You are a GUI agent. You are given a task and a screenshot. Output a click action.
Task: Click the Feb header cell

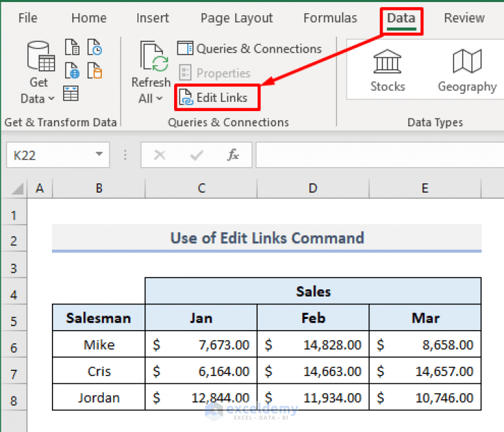coord(313,318)
